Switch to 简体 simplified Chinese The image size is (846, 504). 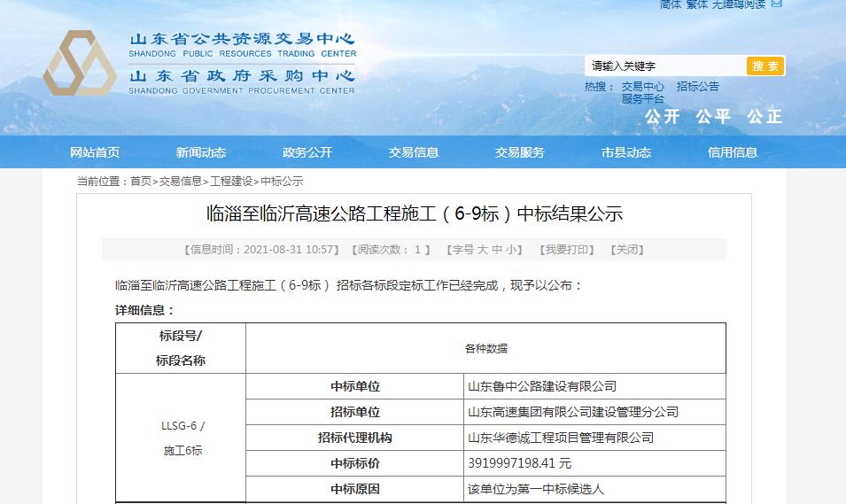[670, 4]
